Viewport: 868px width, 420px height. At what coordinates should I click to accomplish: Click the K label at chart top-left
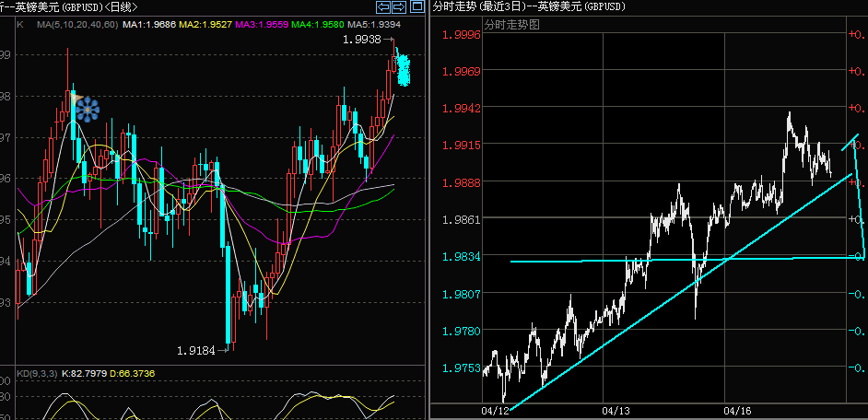click(x=20, y=25)
